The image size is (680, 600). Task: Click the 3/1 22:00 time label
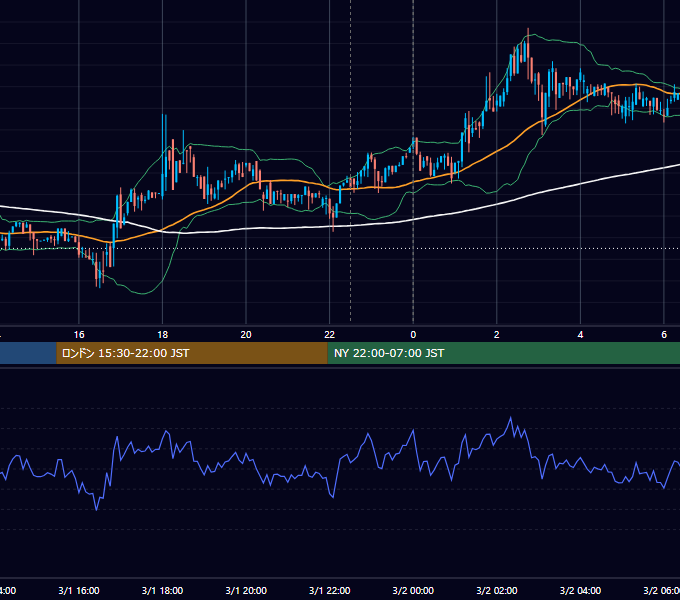point(330,590)
